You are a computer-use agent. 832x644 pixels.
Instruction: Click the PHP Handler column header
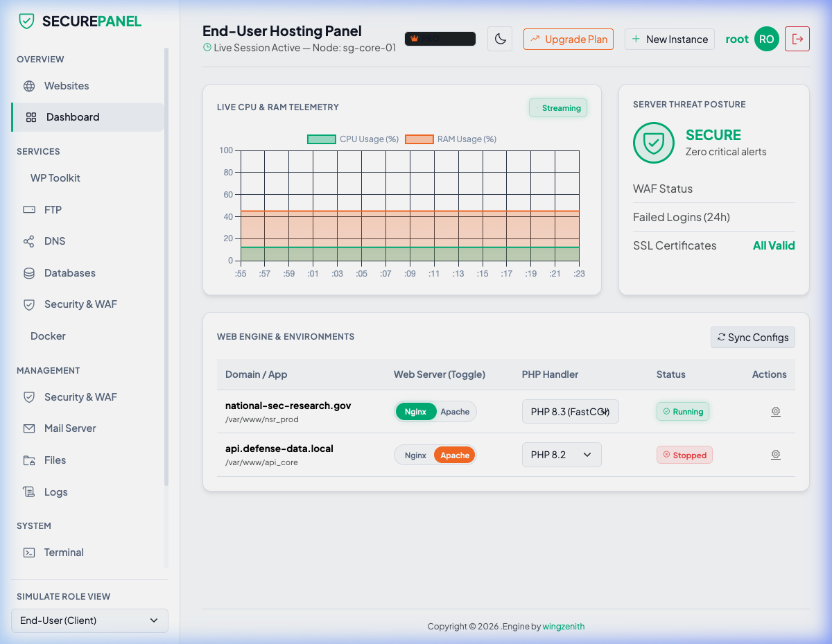click(x=550, y=374)
